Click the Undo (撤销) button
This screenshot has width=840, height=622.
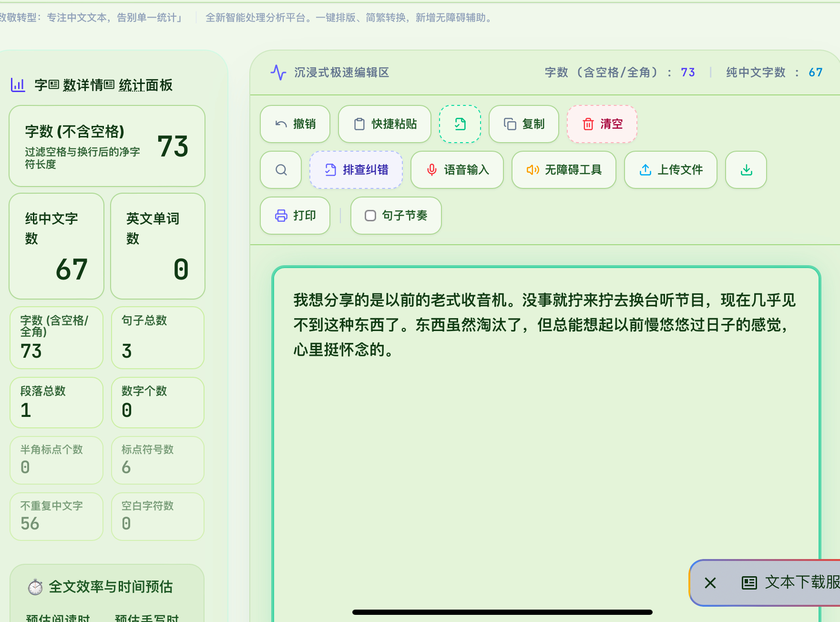tap(295, 124)
